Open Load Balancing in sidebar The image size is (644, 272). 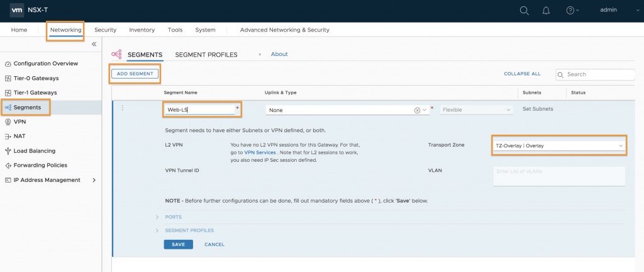tap(35, 150)
